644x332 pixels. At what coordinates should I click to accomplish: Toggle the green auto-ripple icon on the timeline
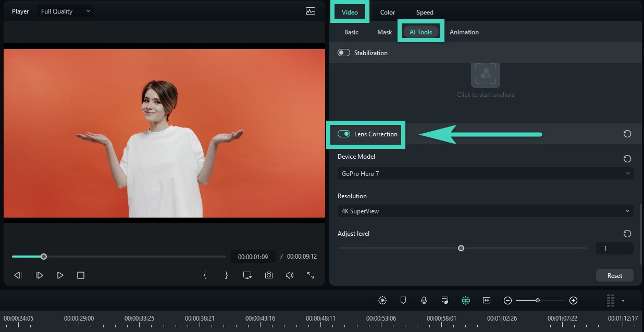[466, 300]
